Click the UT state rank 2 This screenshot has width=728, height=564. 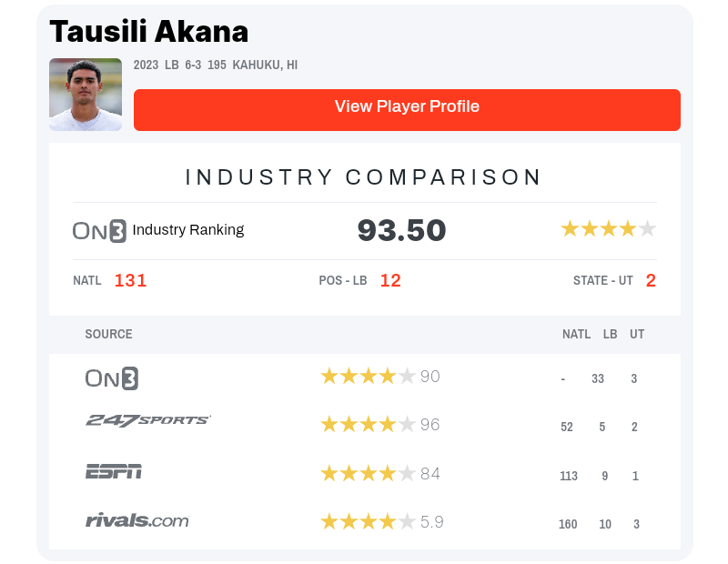click(651, 281)
